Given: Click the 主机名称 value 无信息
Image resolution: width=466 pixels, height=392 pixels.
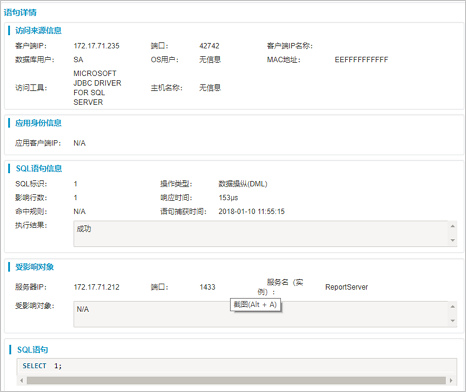Looking at the screenshot, I should pyautogui.click(x=210, y=88).
